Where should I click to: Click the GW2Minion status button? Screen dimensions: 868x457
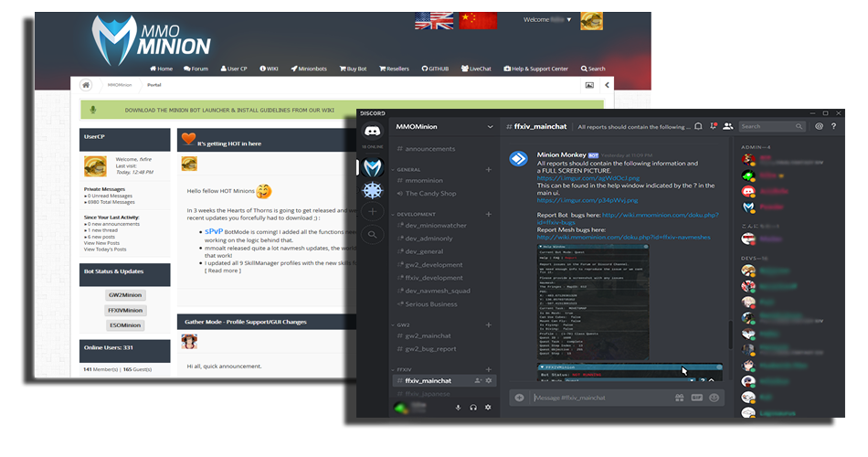125,294
